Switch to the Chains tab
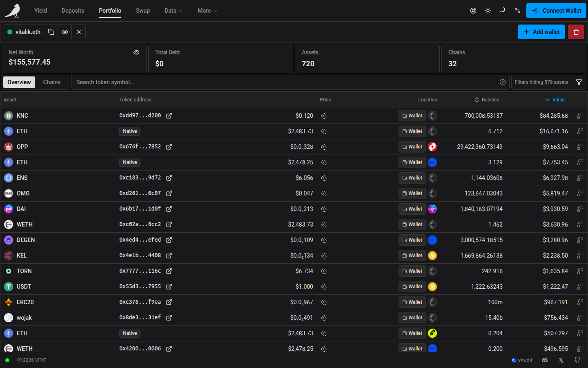Viewport: 588px width, 368px height. 52,82
